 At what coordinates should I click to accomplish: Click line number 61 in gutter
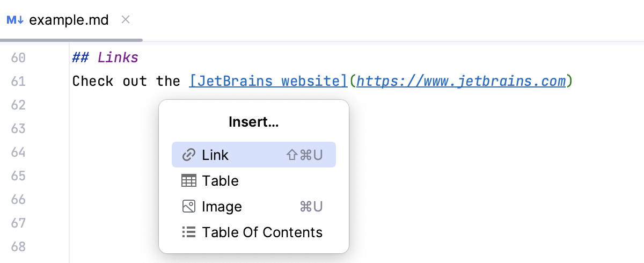point(18,81)
